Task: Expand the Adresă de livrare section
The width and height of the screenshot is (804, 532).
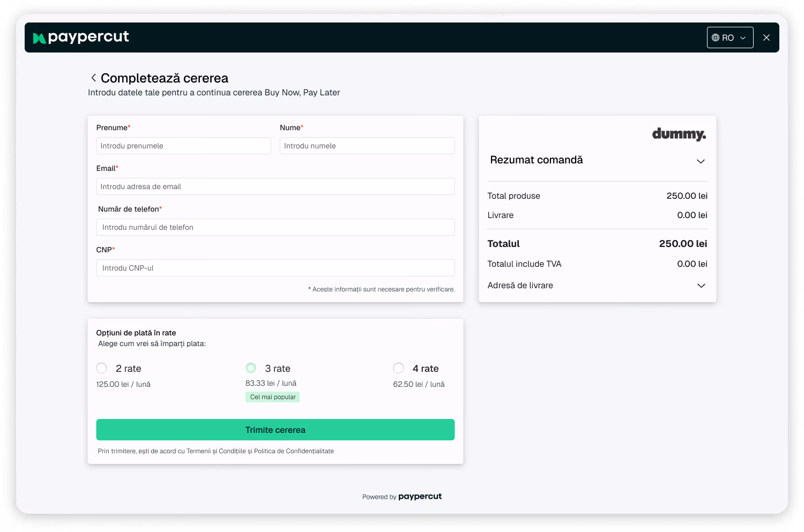Action: click(701, 286)
